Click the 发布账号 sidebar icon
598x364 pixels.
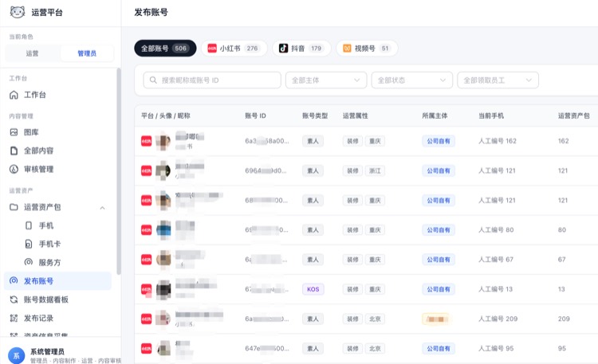point(14,280)
